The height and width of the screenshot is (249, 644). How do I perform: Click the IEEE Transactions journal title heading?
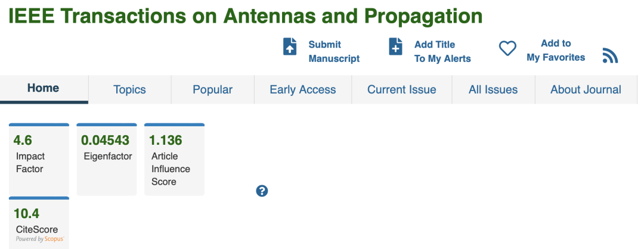pos(245,16)
